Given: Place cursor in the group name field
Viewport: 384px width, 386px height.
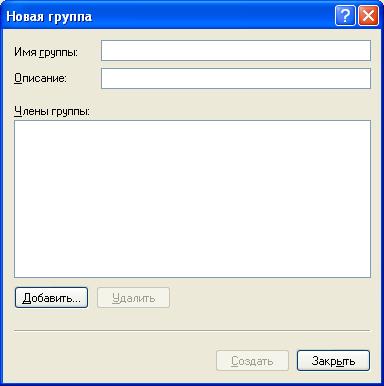Looking at the screenshot, I should [236, 51].
